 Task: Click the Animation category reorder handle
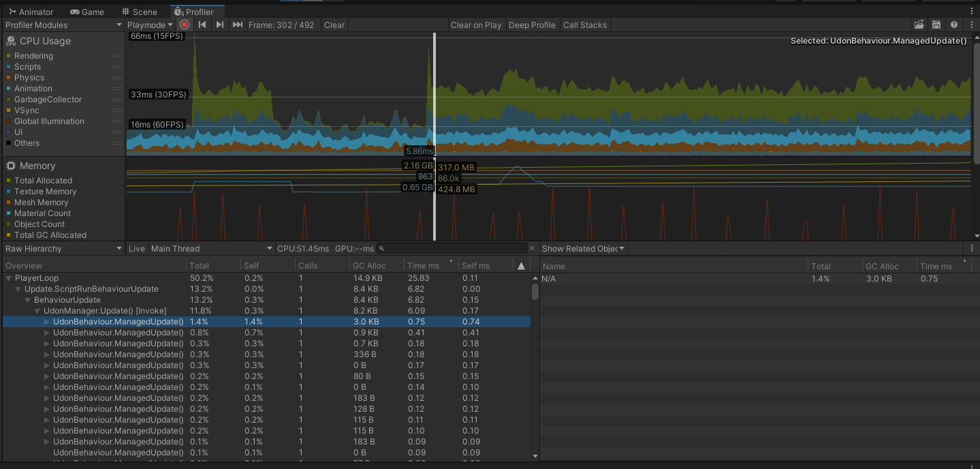coord(117,89)
